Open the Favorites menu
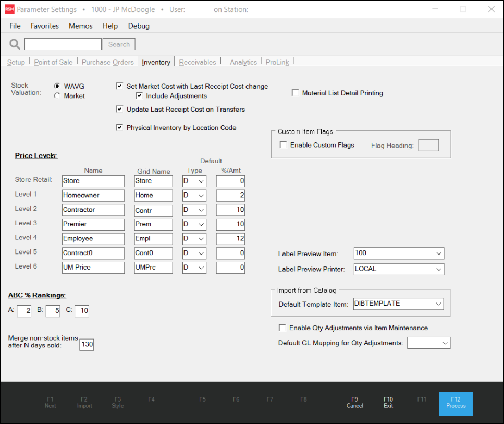504x424 pixels. (x=45, y=26)
